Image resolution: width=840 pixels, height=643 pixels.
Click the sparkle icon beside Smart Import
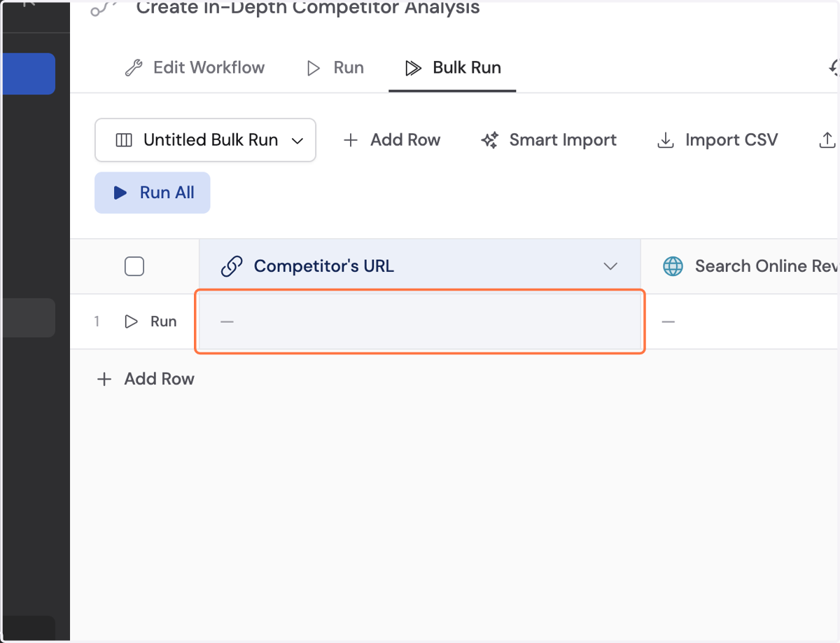coord(490,140)
